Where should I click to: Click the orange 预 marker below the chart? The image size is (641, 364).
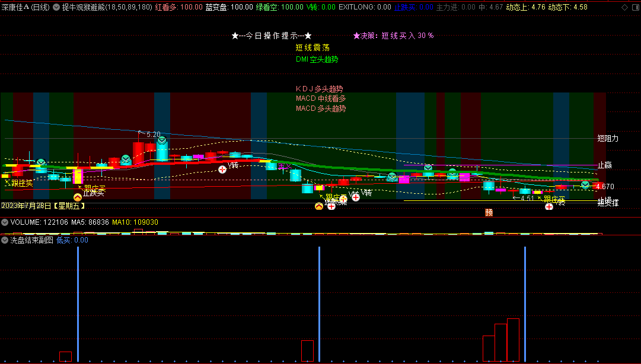tap(489, 212)
